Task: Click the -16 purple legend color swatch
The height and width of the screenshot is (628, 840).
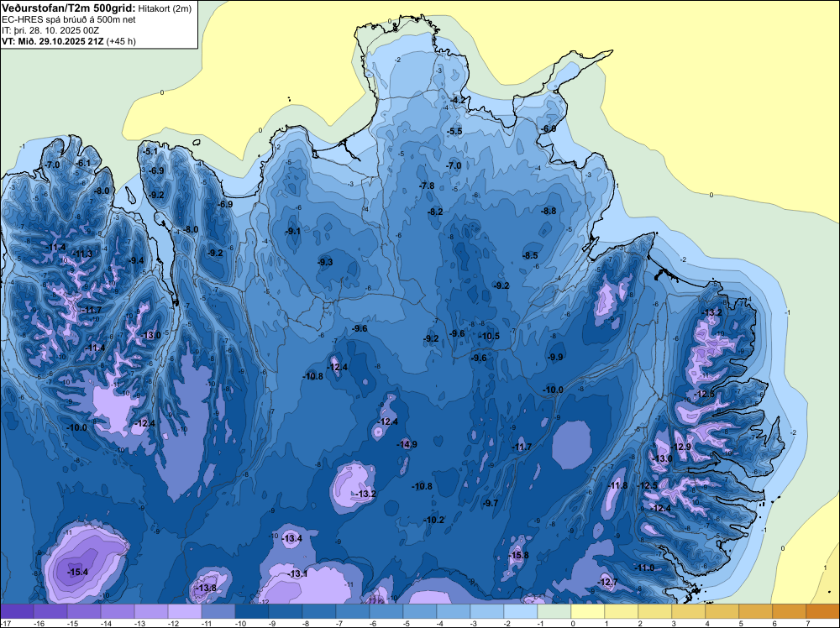Action: (50, 611)
